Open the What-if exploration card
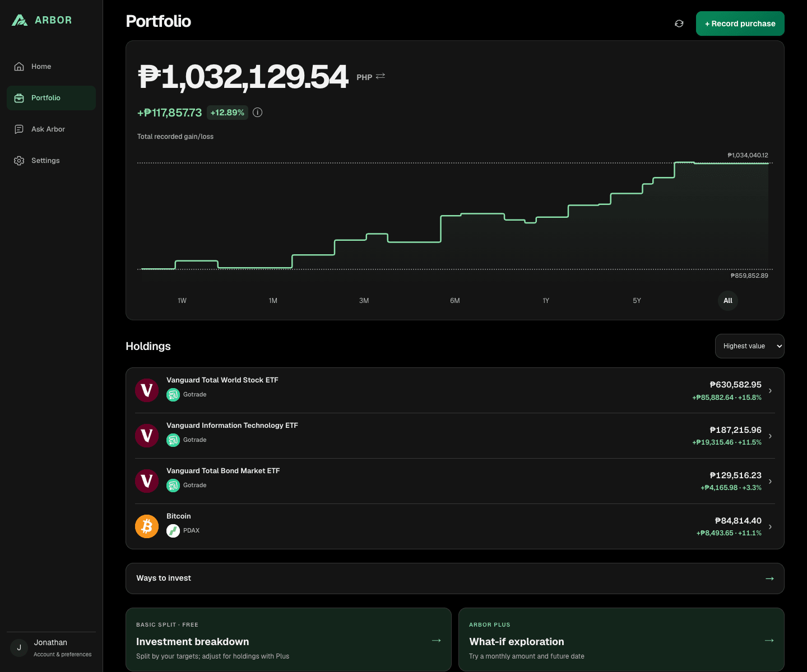The width and height of the screenshot is (807, 672). [x=622, y=640]
